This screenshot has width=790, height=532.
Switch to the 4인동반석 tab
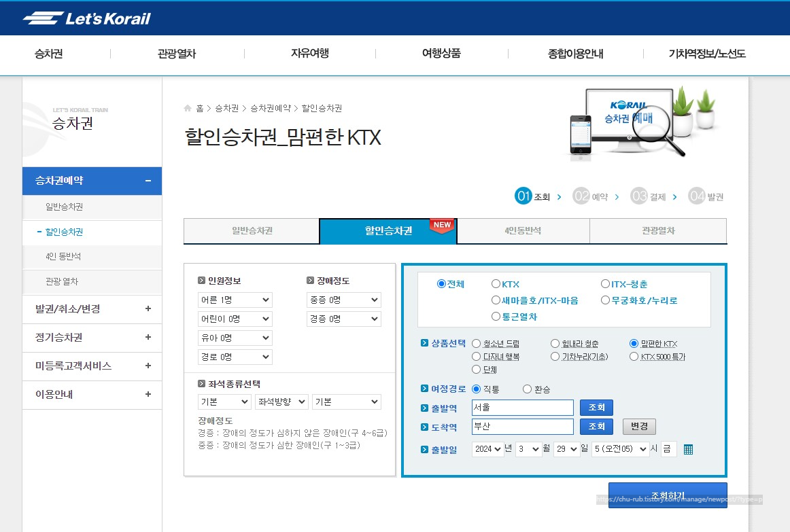(x=523, y=230)
